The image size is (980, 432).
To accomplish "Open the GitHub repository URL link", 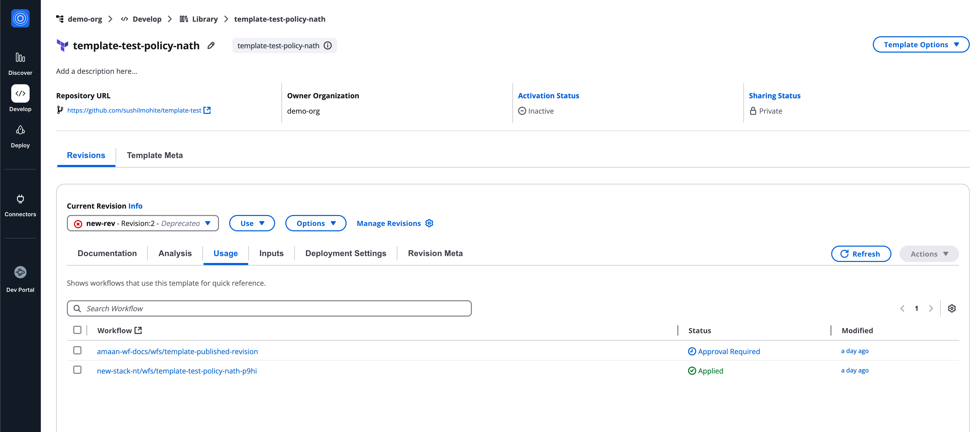I will click(134, 110).
